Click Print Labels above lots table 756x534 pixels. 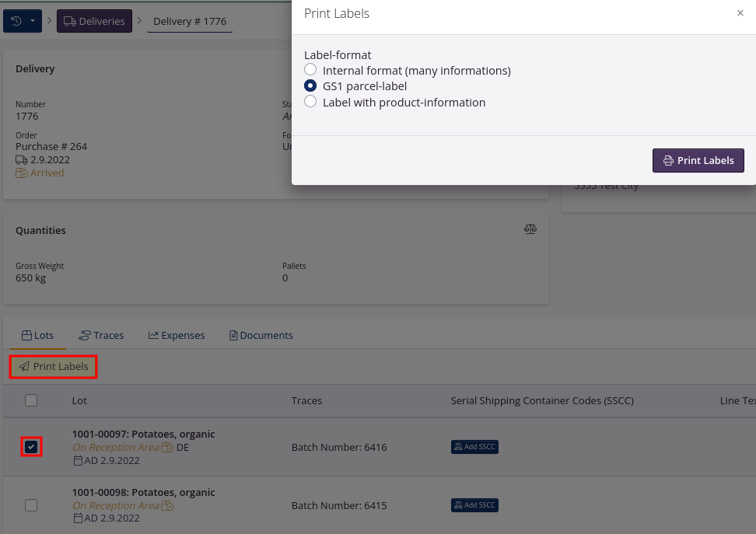tap(54, 367)
